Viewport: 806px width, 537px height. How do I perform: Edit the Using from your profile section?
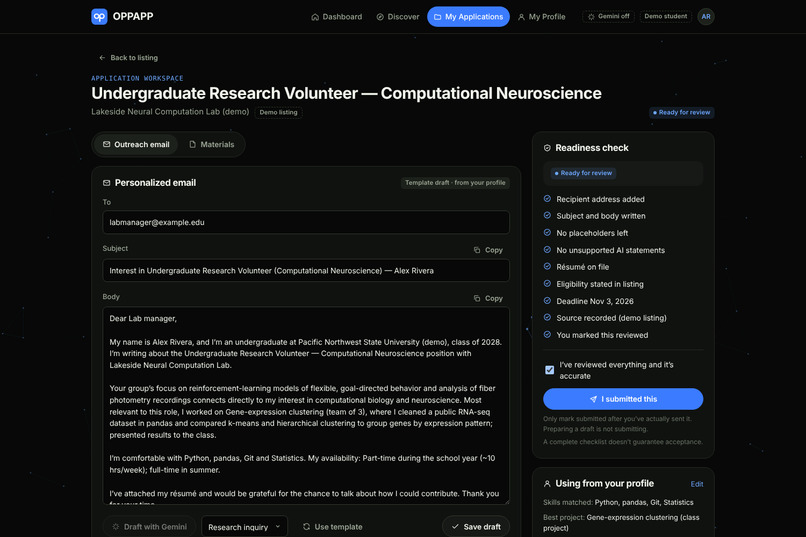[x=697, y=484]
